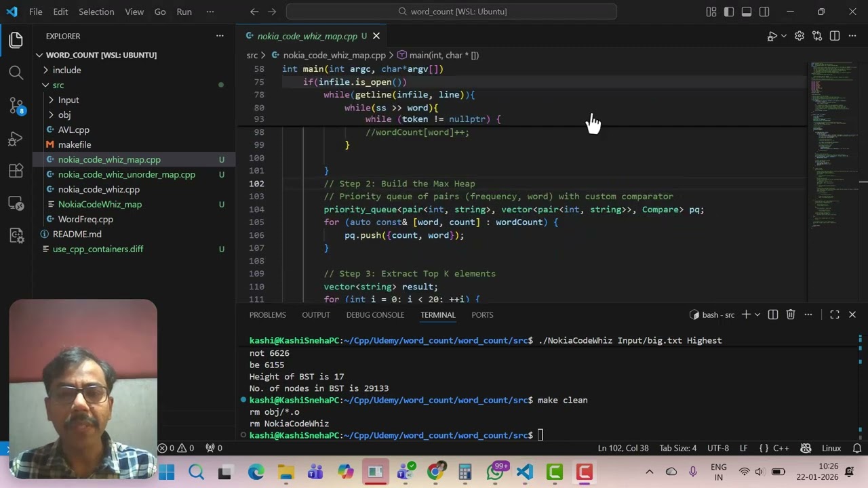Close nokia_code_whiz_map.cpp editor tab
868x488 pixels.
376,36
